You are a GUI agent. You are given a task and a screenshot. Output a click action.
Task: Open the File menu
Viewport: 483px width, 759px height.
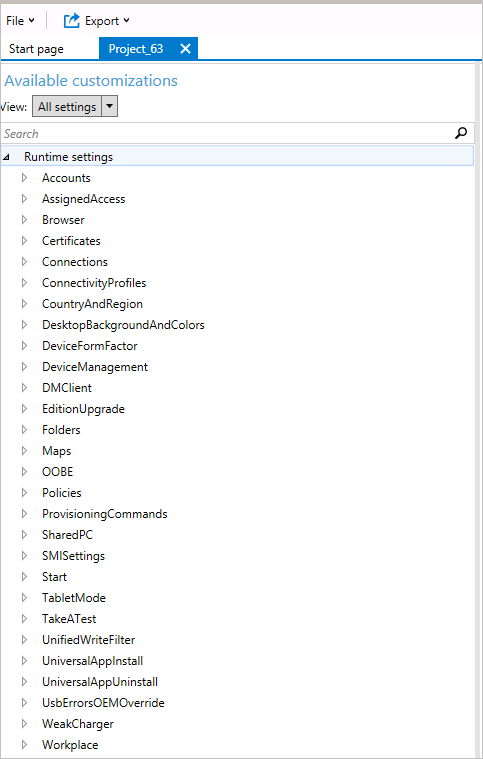coord(20,21)
